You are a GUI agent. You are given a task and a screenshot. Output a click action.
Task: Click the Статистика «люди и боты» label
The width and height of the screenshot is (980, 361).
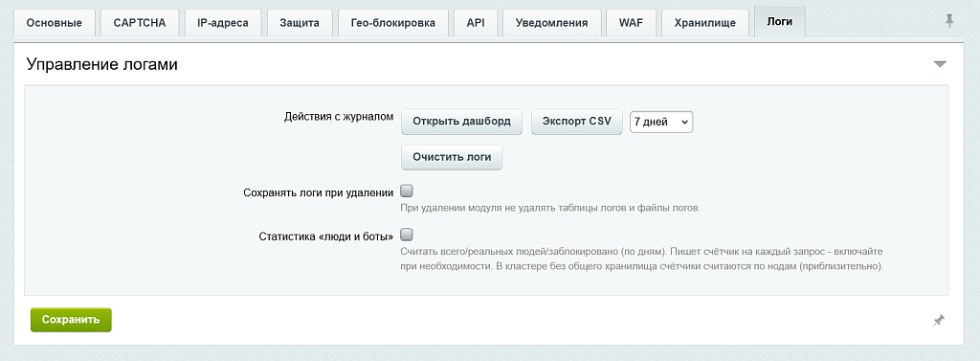point(325,237)
